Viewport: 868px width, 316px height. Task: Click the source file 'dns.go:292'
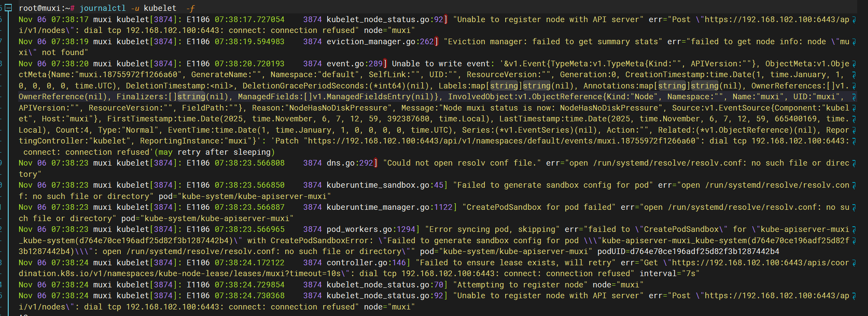pos(350,163)
